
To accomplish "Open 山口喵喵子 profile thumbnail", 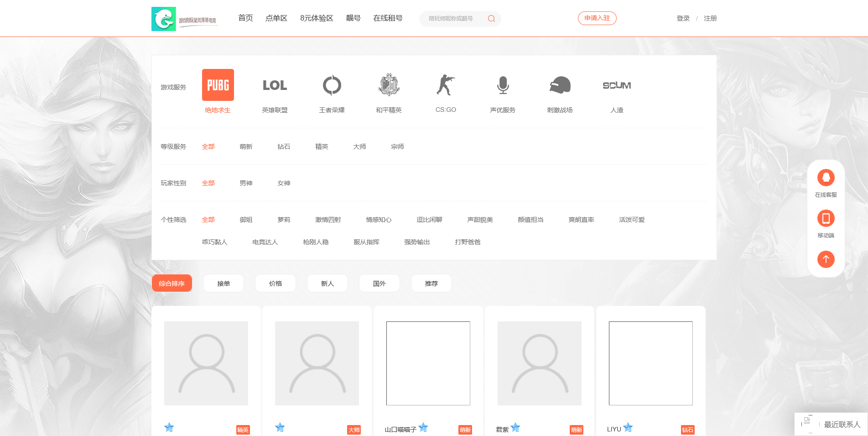I will point(428,363).
